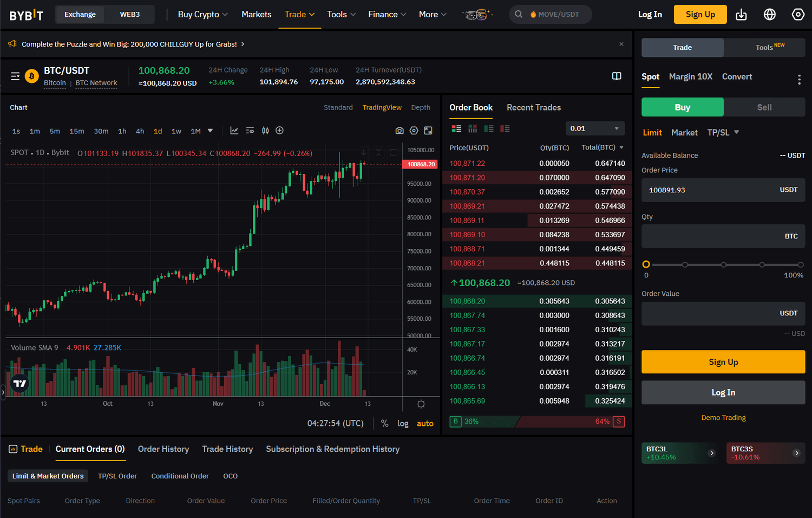This screenshot has width=812, height=518.
Task: Select the Convert tab
Action: 737,77
